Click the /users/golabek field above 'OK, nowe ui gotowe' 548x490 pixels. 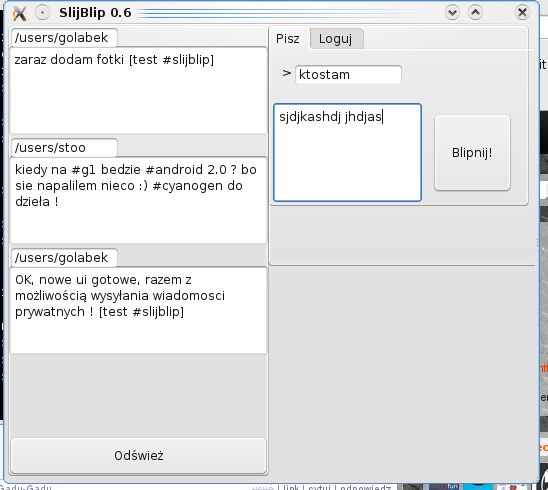coord(64,258)
